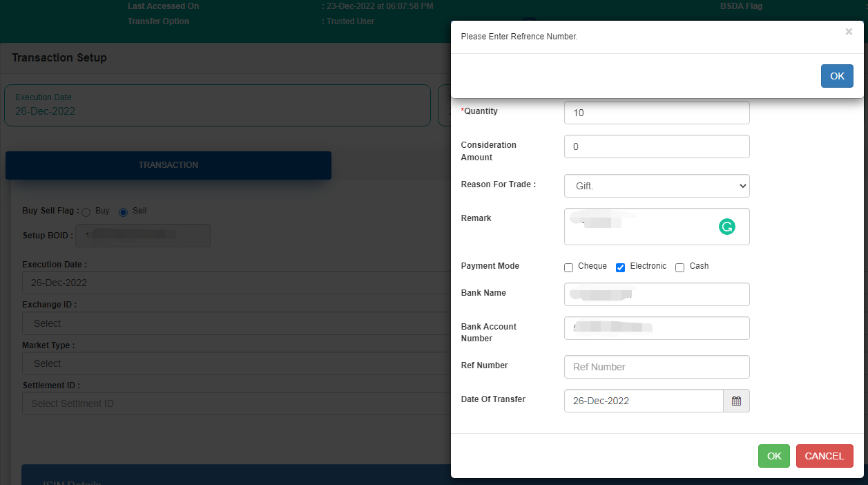This screenshot has height=485, width=868.
Task: Tick the Cheque payment mode checkbox
Action: point(568,267)
